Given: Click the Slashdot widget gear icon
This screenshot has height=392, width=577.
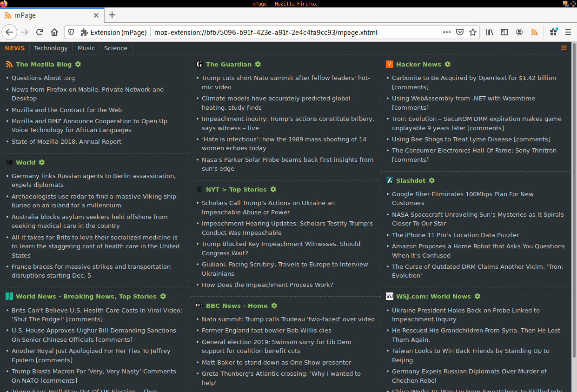Looking at the screenshot, I should point(432,180).
